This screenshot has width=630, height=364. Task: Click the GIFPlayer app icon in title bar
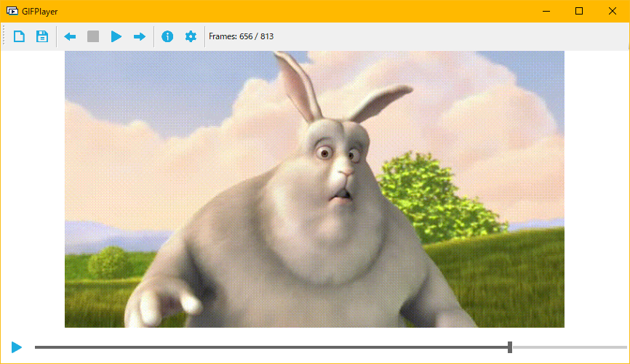pos(12,11)
